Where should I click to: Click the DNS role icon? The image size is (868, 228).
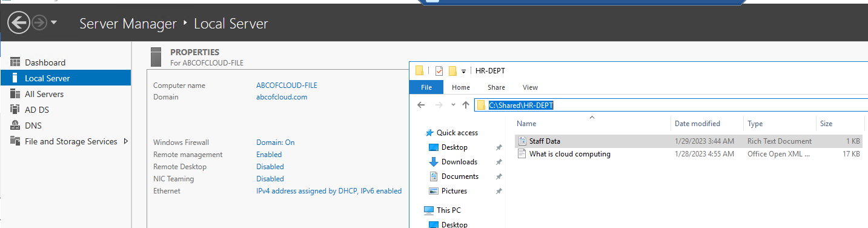15,126
